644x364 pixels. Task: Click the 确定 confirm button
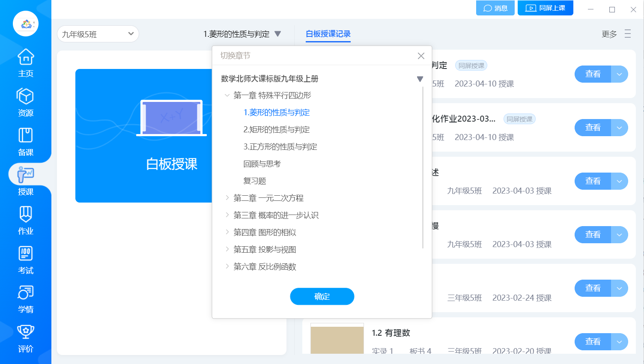(322, 296)
